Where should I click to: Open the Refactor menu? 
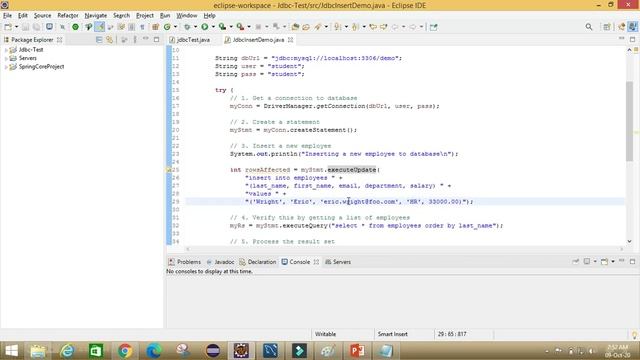pyautogui.click(x=68, y=16)
